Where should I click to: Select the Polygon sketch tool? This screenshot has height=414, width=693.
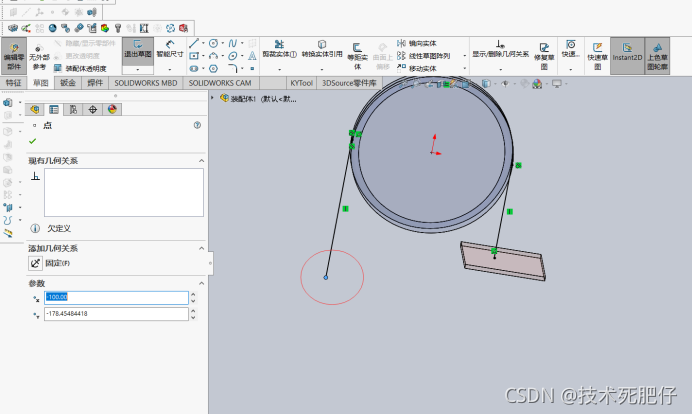click(213, 68)
